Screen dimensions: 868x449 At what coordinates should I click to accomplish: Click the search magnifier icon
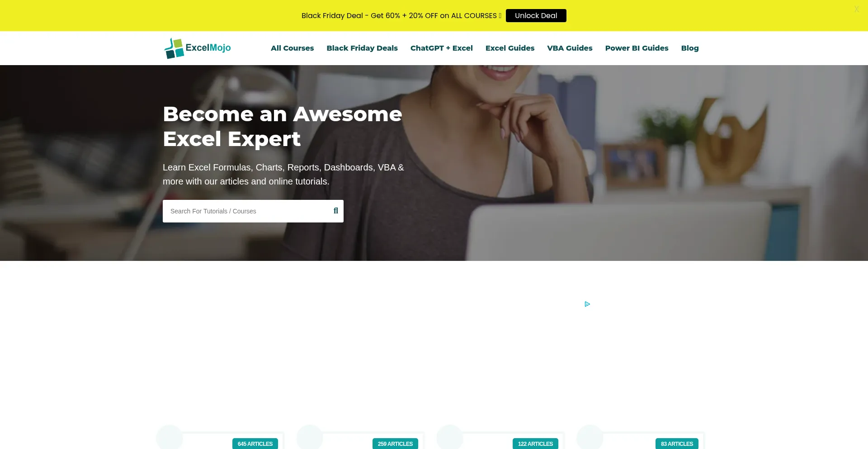(x=336, y=211)
